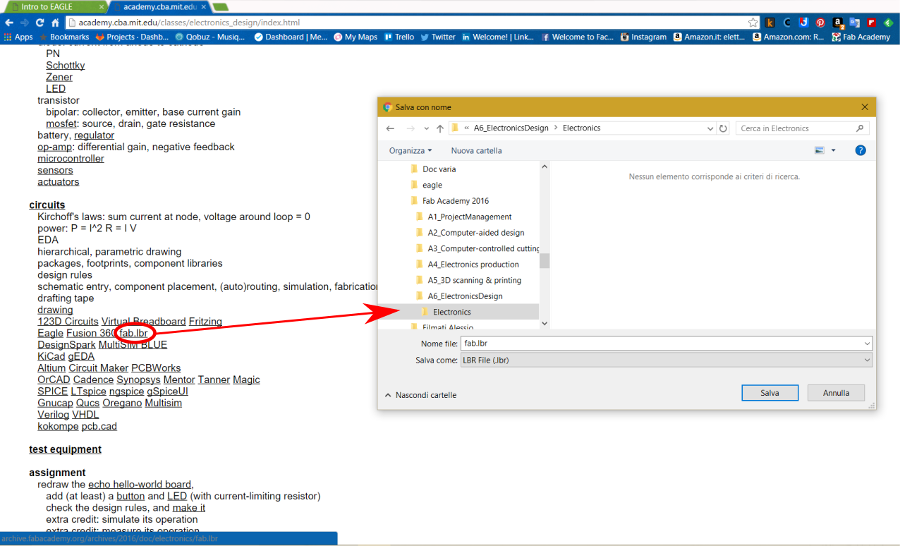This screenshot has height=546, width=900.
Task: Click the Annulla button
Action: (836, 393)
